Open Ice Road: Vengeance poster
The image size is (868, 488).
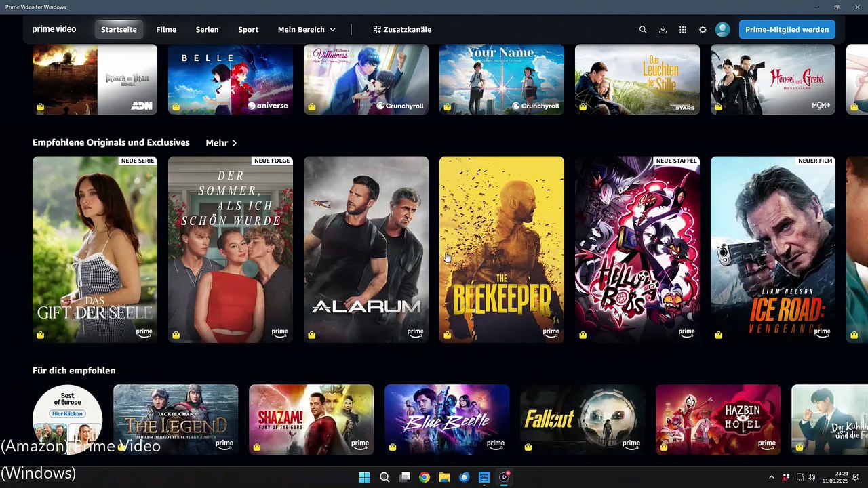pos(773,249)
